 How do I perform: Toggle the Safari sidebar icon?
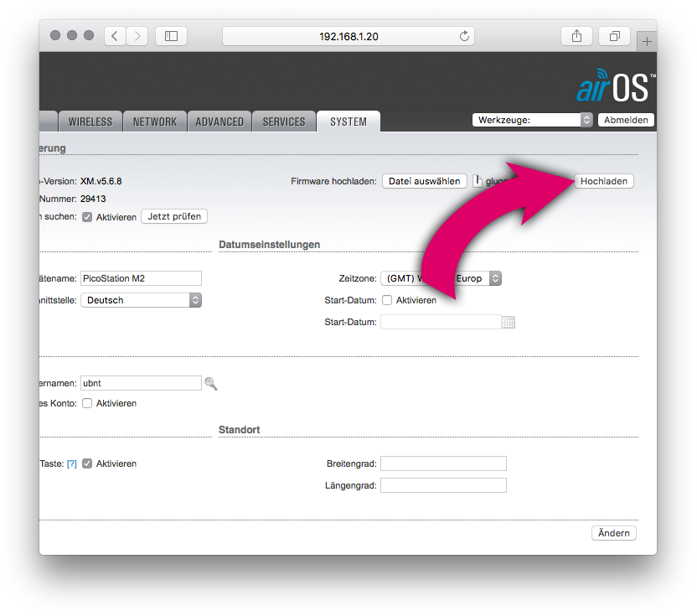(171, 36)
